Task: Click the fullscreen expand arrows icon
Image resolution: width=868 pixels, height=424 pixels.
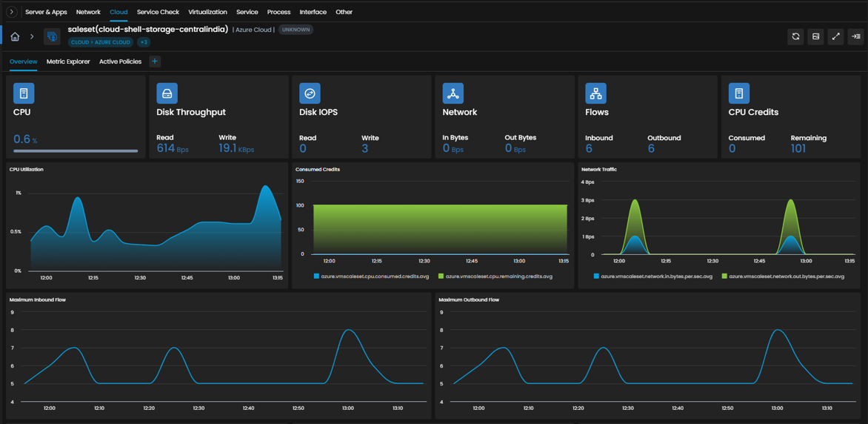Action: coord(836,36)
